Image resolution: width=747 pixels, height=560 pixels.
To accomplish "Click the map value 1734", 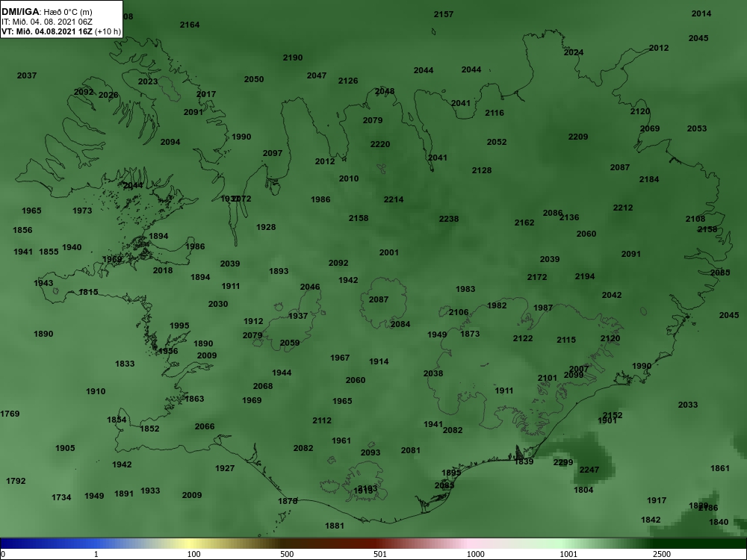I will 61,497.
